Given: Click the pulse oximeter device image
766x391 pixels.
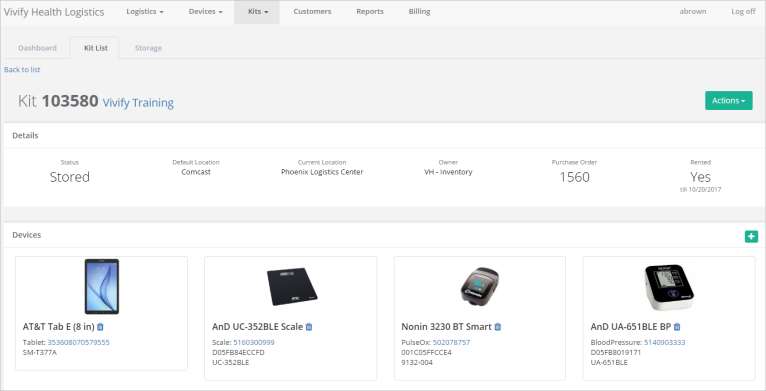Looking at the screenshot, I should tap(480, 287).
